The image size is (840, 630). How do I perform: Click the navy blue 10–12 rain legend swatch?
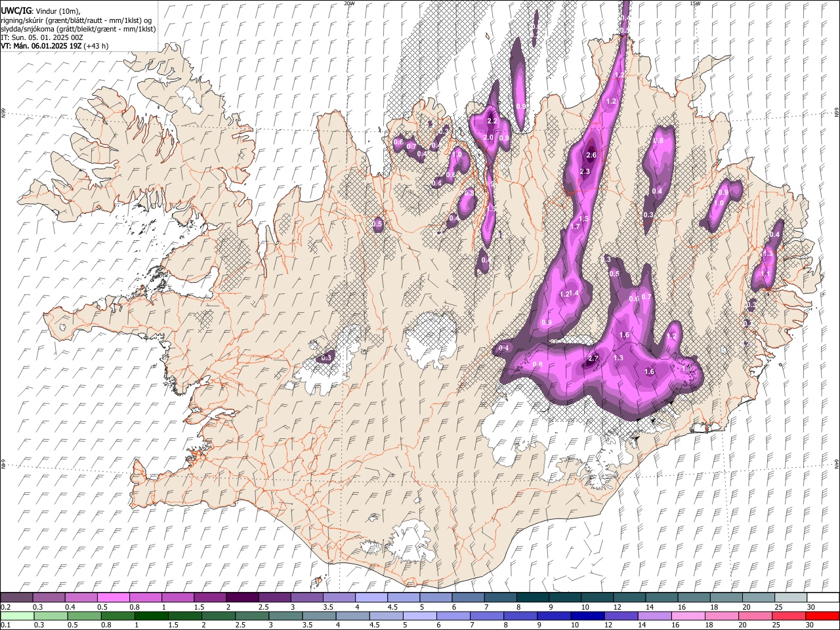tap(586, 616)
